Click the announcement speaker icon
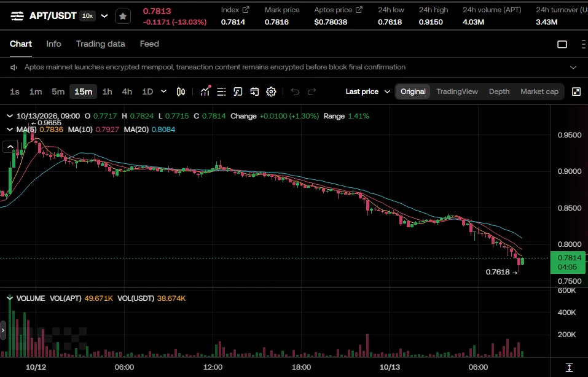 (14, 67)
